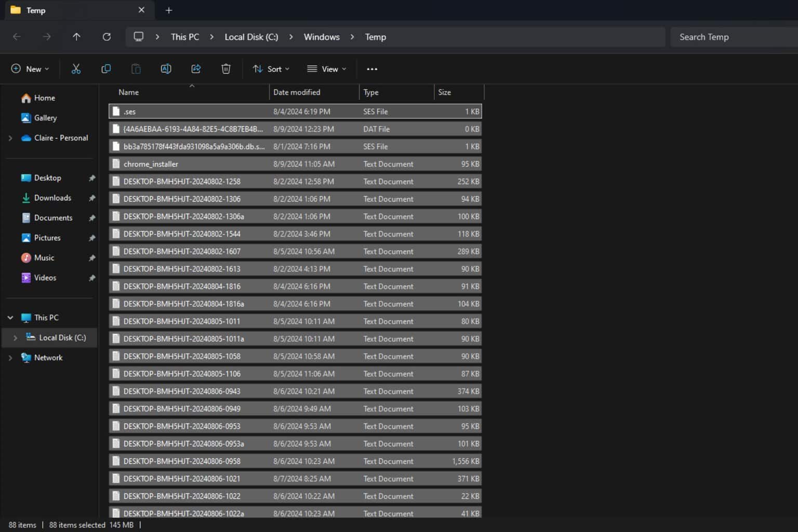Viewport: 798px width, 532px height.
Task: Refresh the Temp folder view
Action: pyautogui.click(x=107, y=37)
